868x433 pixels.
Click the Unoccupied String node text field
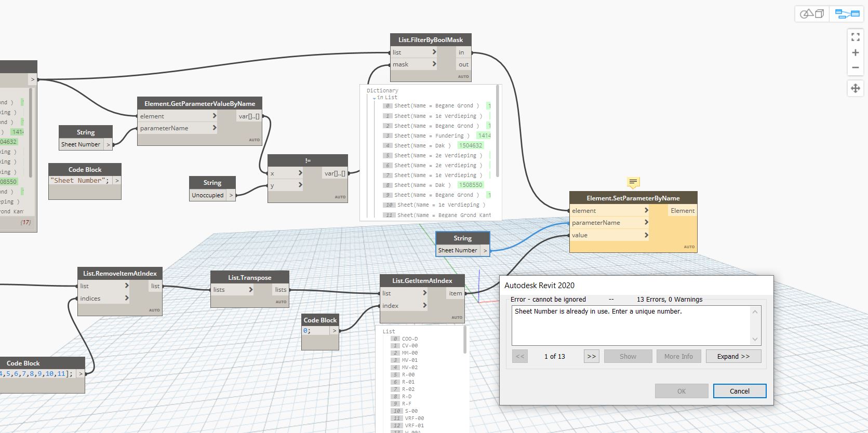[x=208, y=195]
